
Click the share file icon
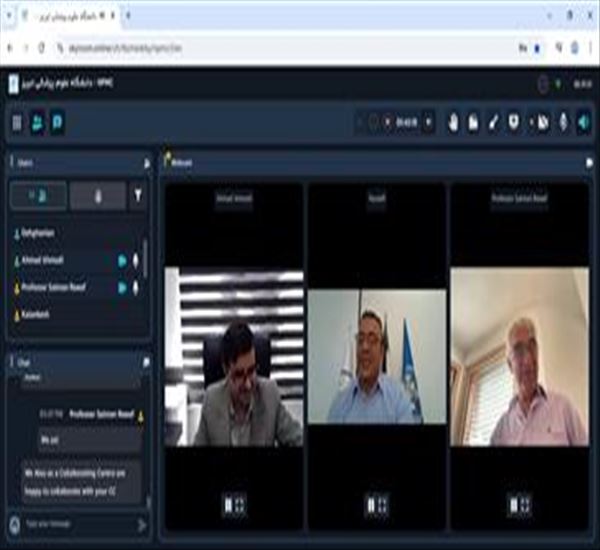coord(473,123)
